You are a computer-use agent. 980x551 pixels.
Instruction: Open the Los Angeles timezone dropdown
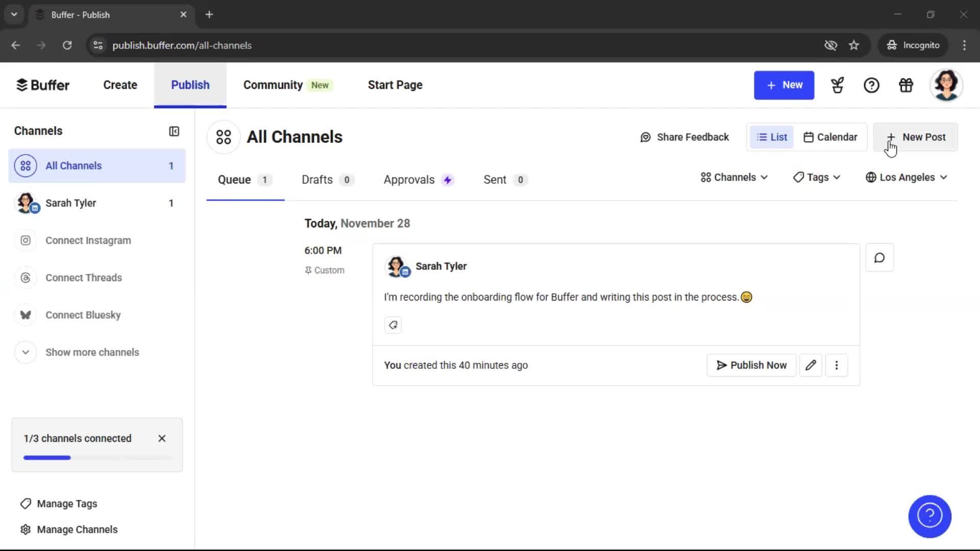point(906,177)
